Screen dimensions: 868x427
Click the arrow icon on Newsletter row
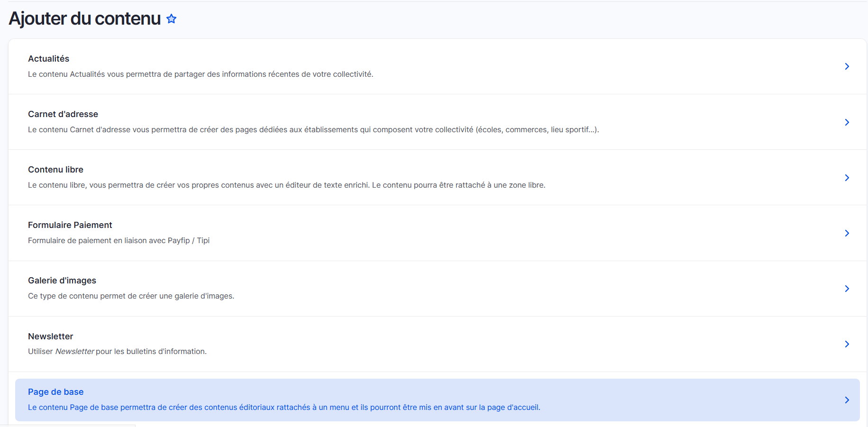(847, 344)
